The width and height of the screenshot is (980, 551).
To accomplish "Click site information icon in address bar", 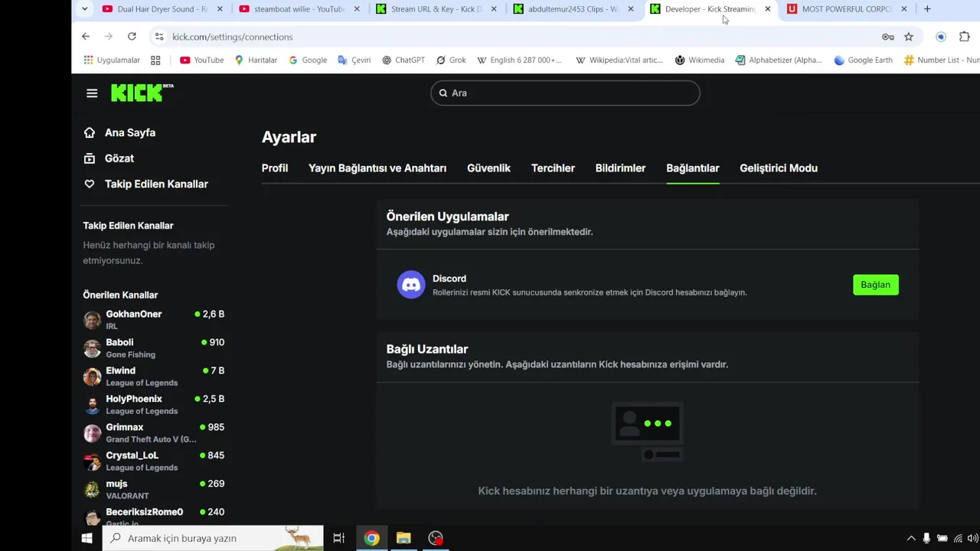I will click(x=158, y=36).
